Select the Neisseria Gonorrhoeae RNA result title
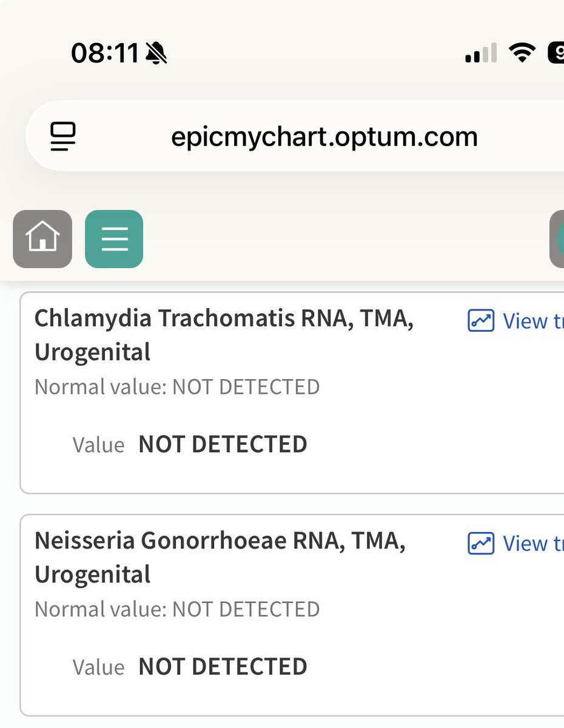Screen dimensions: 564x728 220,557
